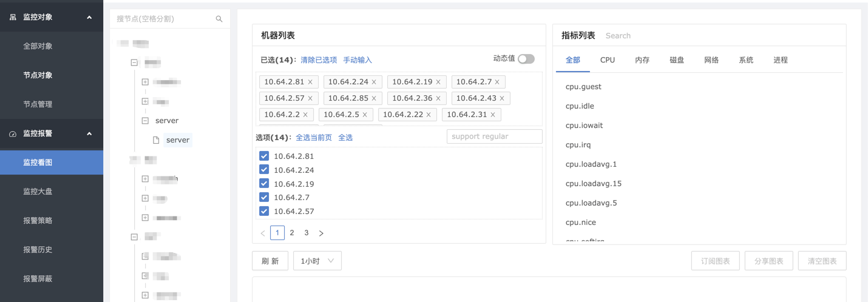Switch to the 系统 metrics tab

click(746, 60)
